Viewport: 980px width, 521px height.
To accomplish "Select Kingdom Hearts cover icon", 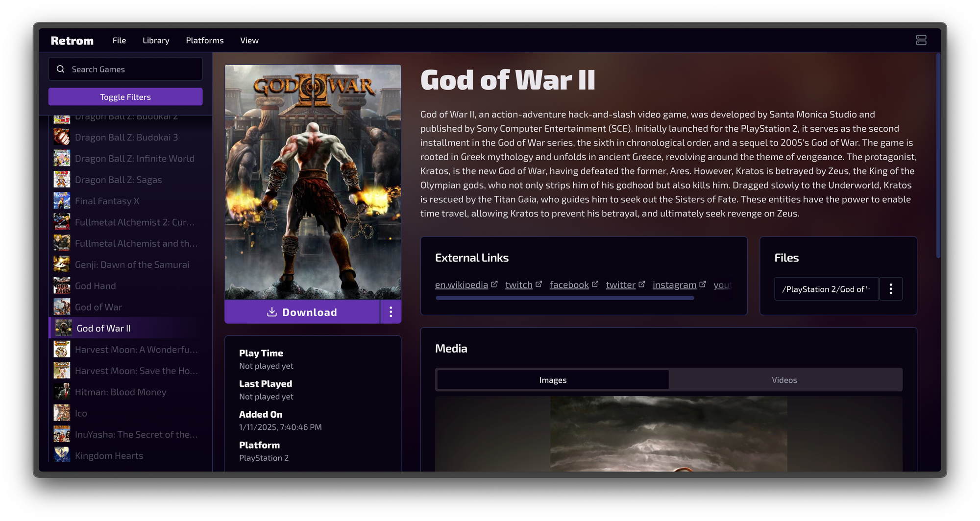I will pyautogui.click(x=62, y=455).
